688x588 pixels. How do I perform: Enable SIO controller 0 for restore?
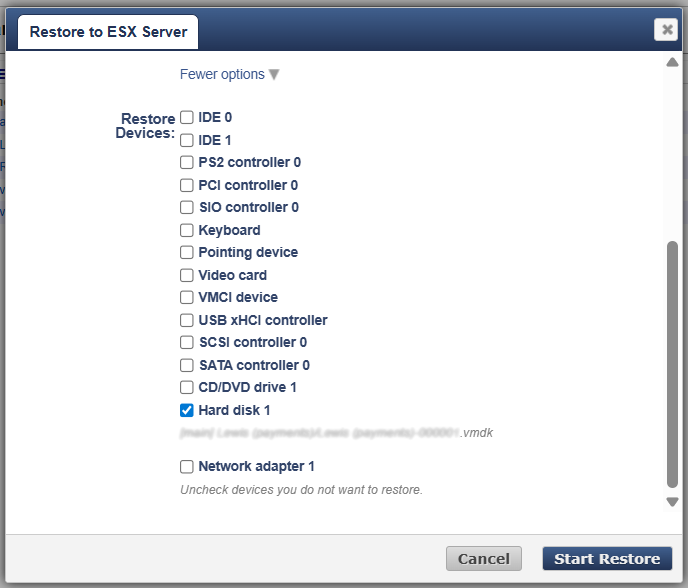(187, 207)
